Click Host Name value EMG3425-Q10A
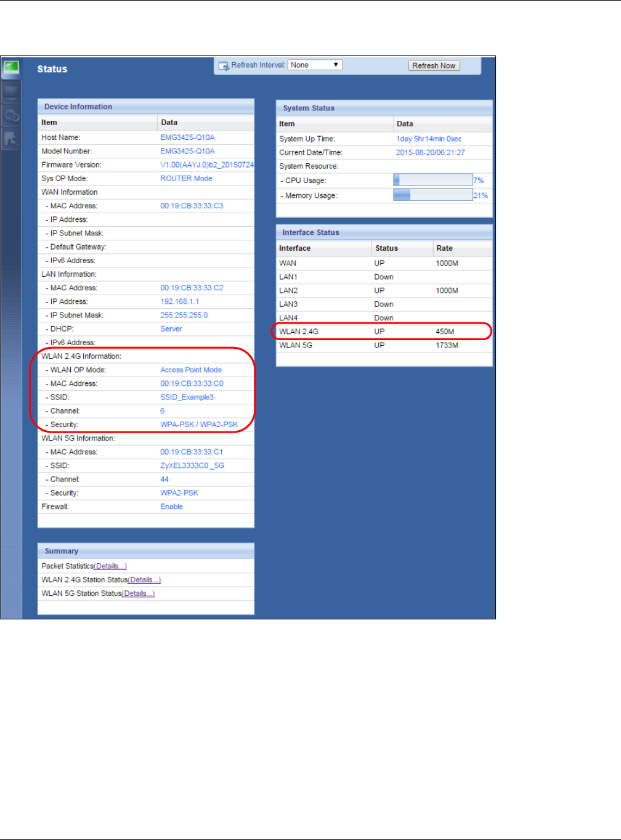 [x=187, y=137]
